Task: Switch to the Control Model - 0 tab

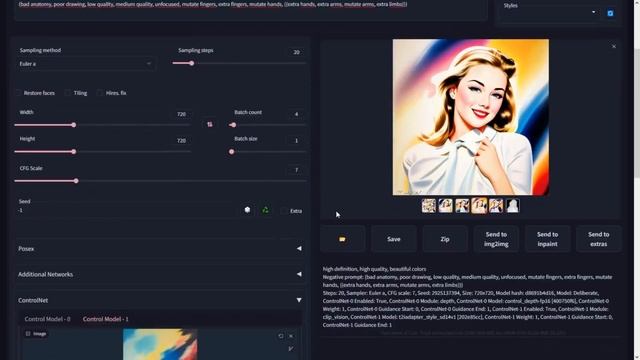Action: pos(47,319)
